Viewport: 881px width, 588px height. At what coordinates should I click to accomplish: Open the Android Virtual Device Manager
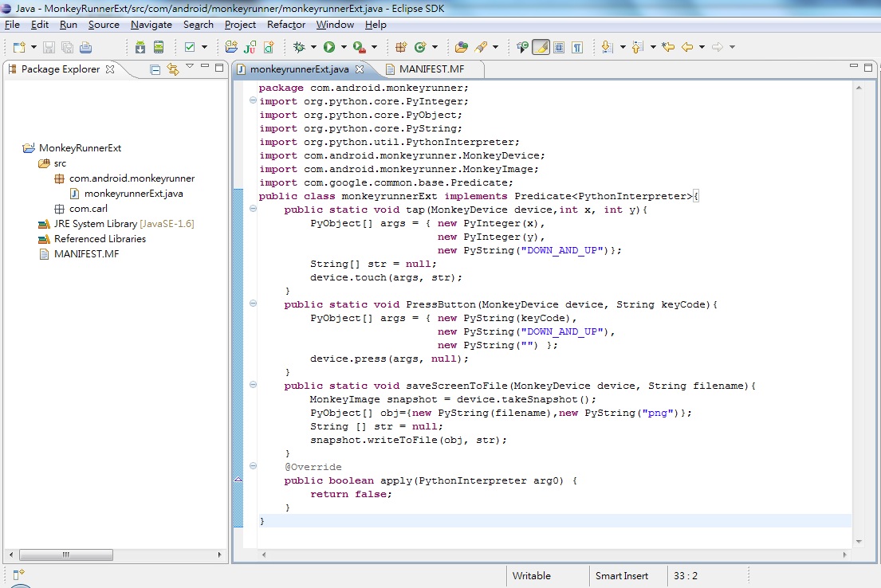[158, 46]
